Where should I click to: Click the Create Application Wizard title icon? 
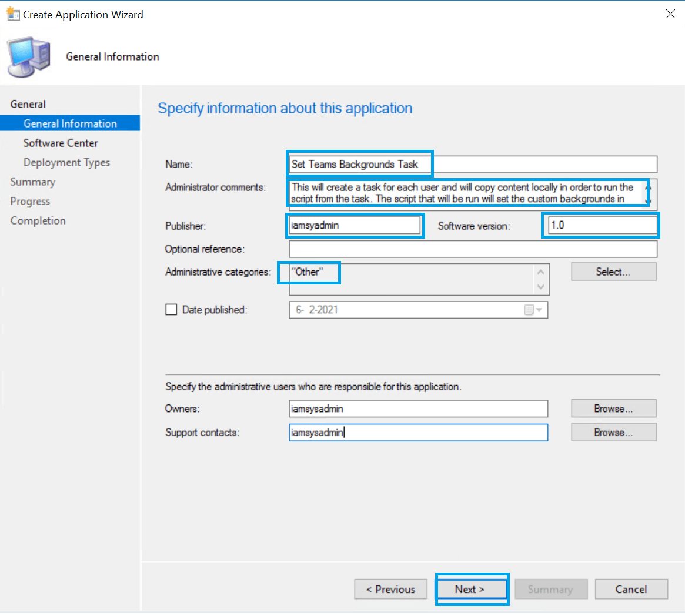point(13,14)
